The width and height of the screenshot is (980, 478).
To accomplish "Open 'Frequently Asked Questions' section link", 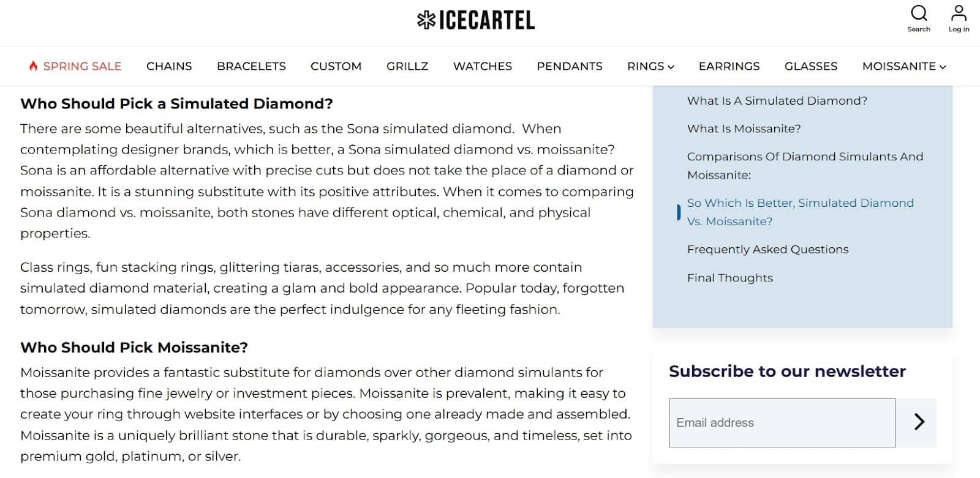I will [x=767, y=249].
